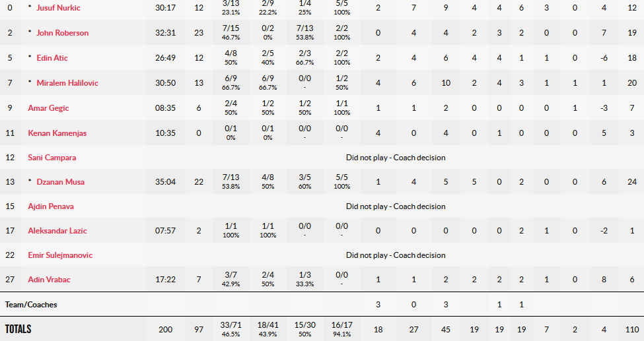Click the TOTALS row label
Image resolution: width=644 pixels, height=341 pixels.
[18, 329]
